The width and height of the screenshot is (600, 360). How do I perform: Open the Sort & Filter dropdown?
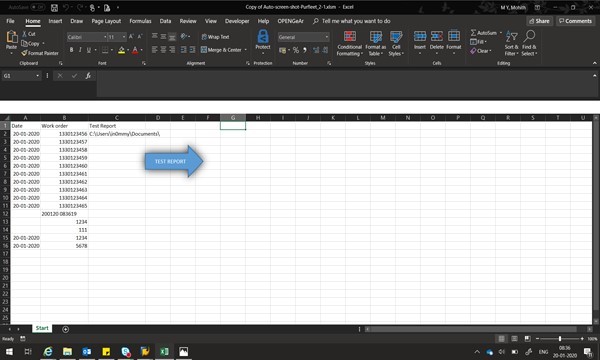511,44
